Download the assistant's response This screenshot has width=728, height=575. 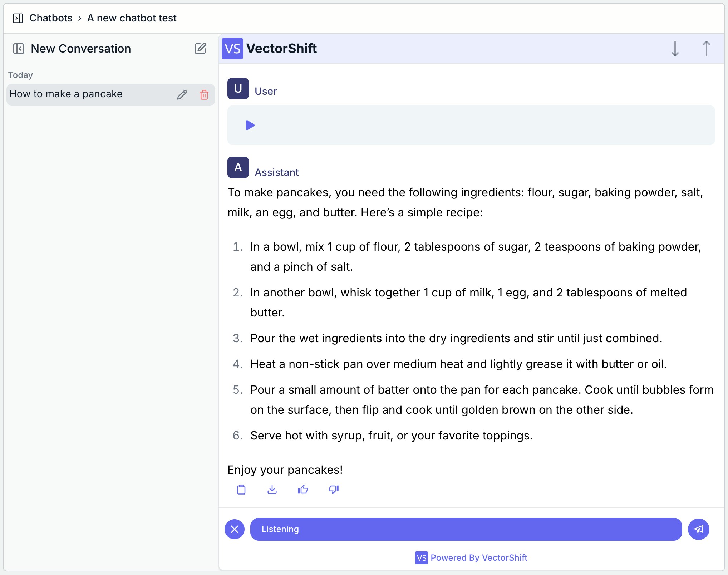272,490
